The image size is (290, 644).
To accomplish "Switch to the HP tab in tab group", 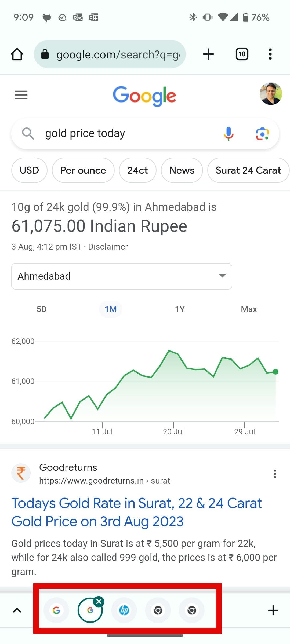I will coord(124,610).
